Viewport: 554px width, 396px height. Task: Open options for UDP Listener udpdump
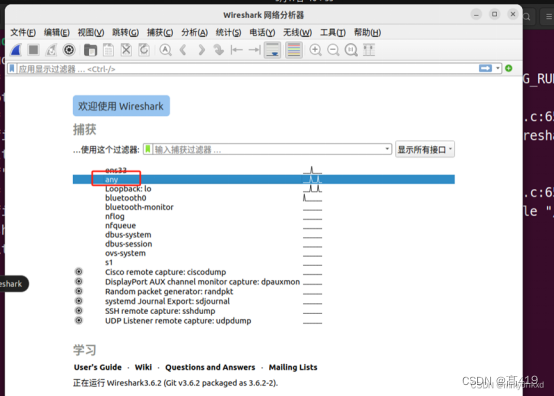point(79,320)
